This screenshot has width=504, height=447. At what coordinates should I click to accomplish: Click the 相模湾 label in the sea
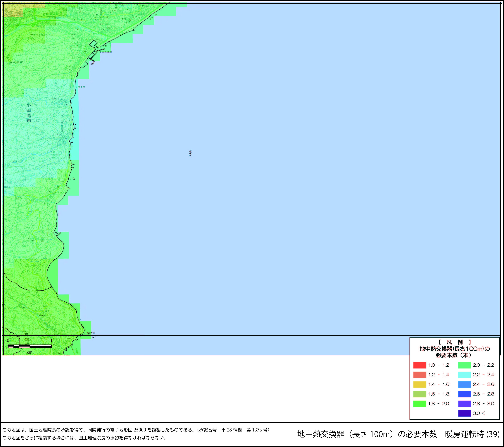190,153
